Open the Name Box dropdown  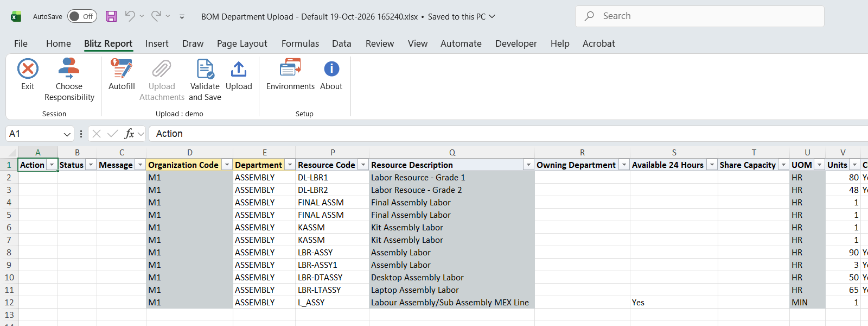click(x=67, y=134)
